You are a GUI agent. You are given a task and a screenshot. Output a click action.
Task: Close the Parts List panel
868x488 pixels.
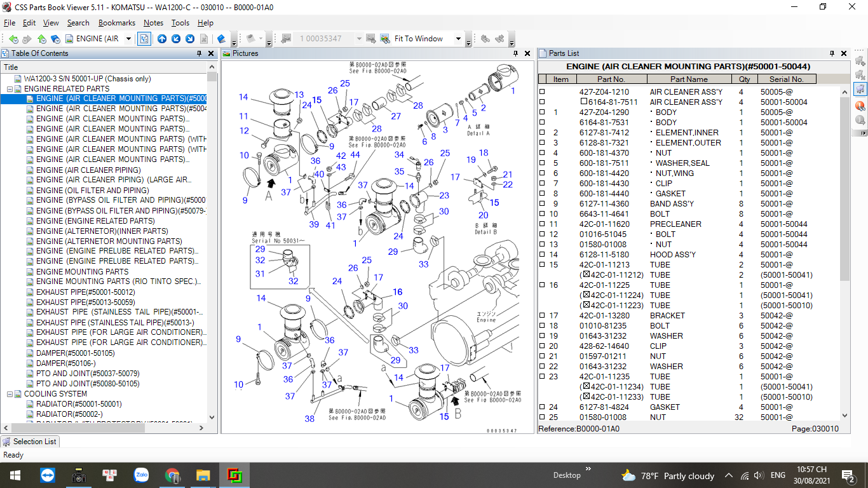tap(844, 53)
